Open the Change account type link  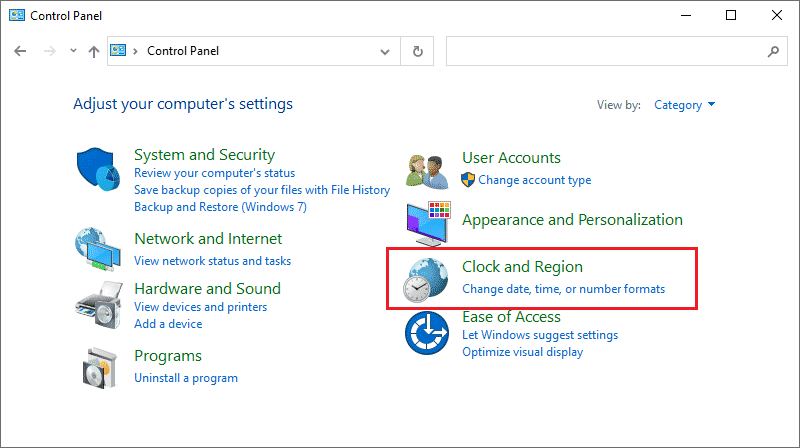click(x=534, y=180)
